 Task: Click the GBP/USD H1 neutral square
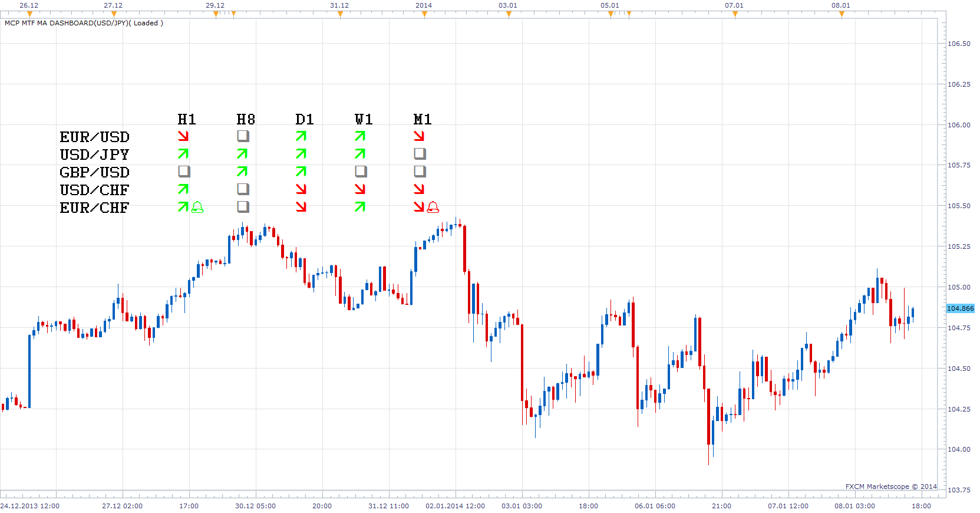click(184, 172)
